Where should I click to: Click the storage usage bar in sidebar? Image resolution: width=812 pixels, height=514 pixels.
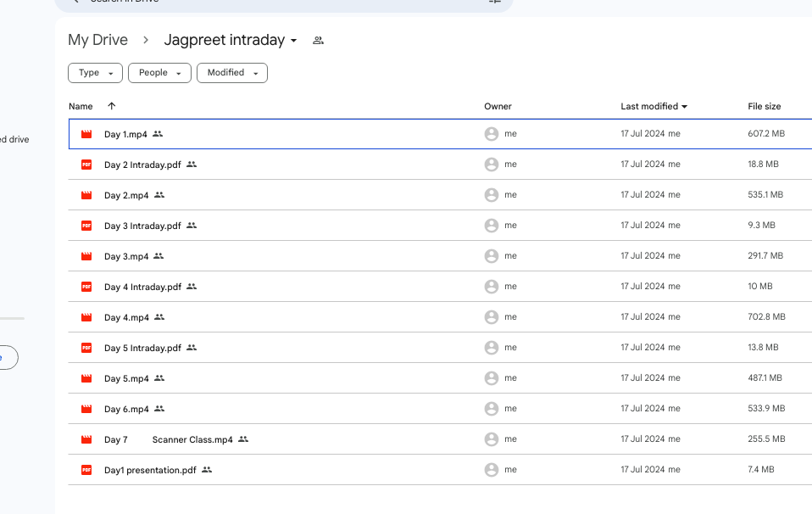[12, 318]
